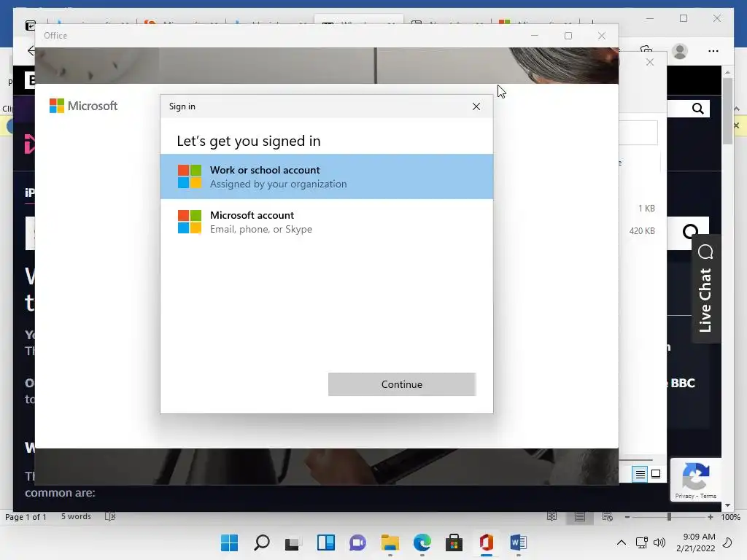Adjust the Word zoom slider handle

(670, 517)
